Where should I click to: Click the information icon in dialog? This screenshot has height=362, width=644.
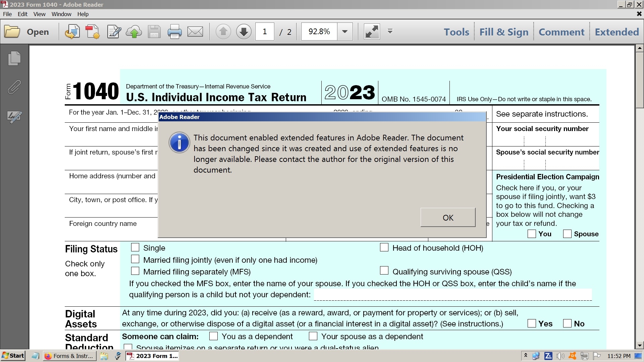[x=179, y=143]
